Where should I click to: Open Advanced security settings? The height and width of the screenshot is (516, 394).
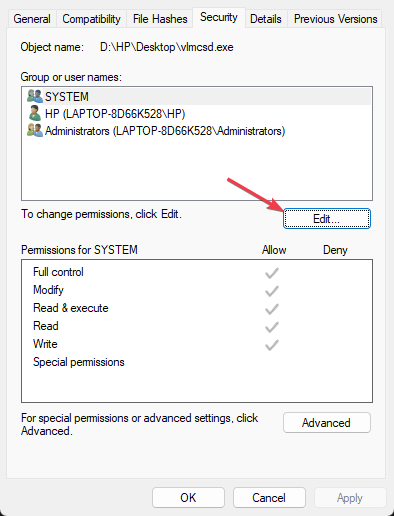point(327,423)
